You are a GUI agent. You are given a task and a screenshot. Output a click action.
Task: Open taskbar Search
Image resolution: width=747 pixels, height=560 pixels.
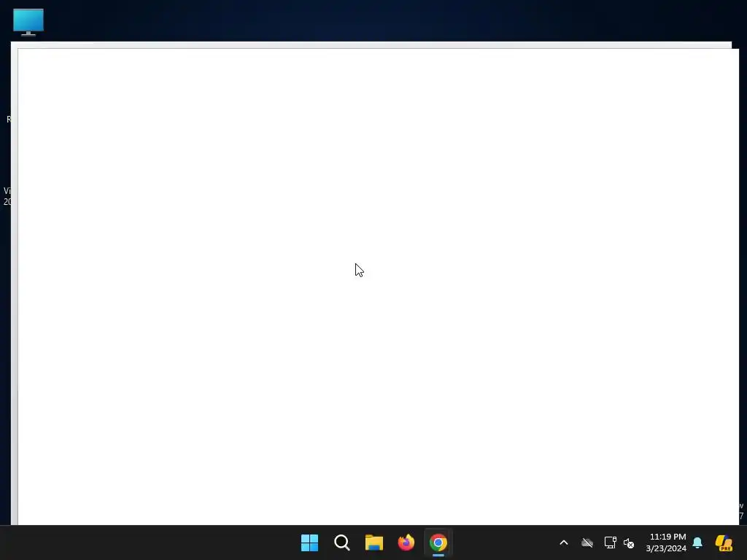[341, 542]
